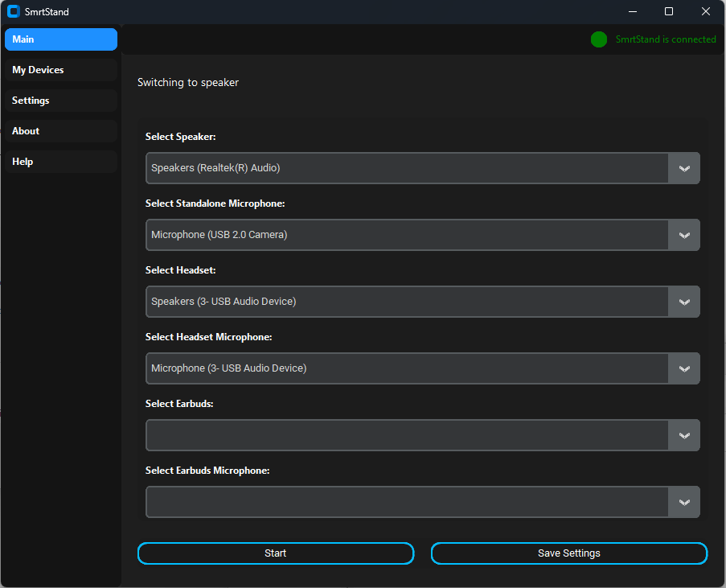The height and width of the screenshot is (588, 726).
Task: Expand Select Earbuds dropdown arrow
Action: coord(684,435)
